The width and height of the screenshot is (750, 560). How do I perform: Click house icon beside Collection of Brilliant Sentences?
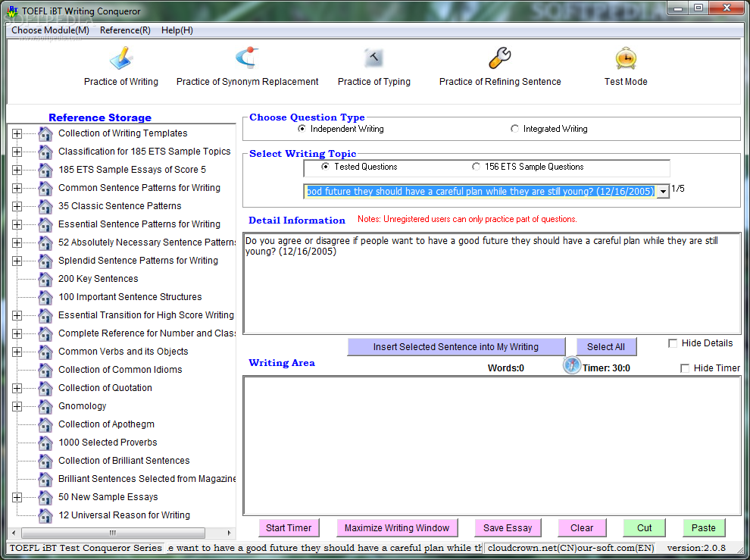(x=45, y=461)
